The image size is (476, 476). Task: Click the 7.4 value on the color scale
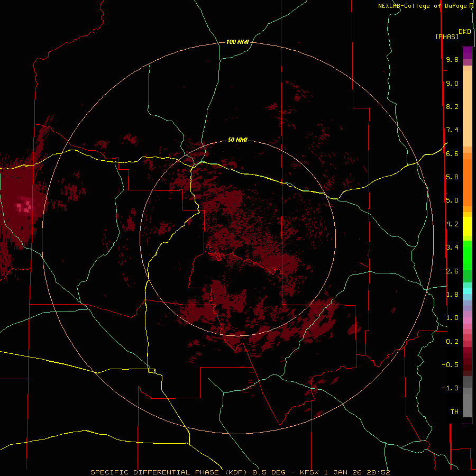pos(452,130)
